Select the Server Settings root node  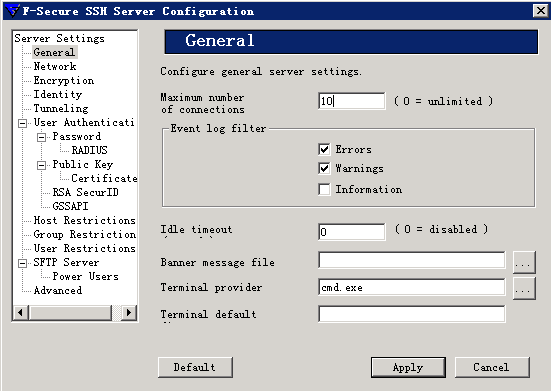coord(59,38)
